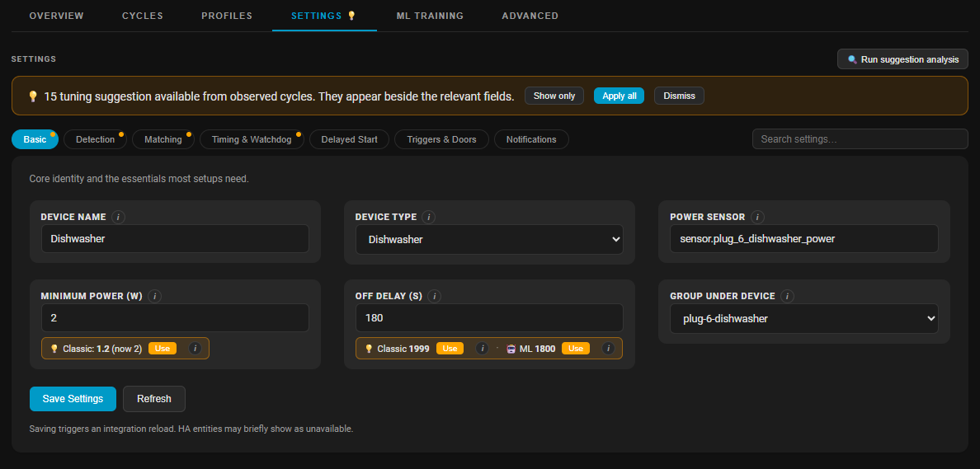Dismiss the tuning suggestion banner

680,96
